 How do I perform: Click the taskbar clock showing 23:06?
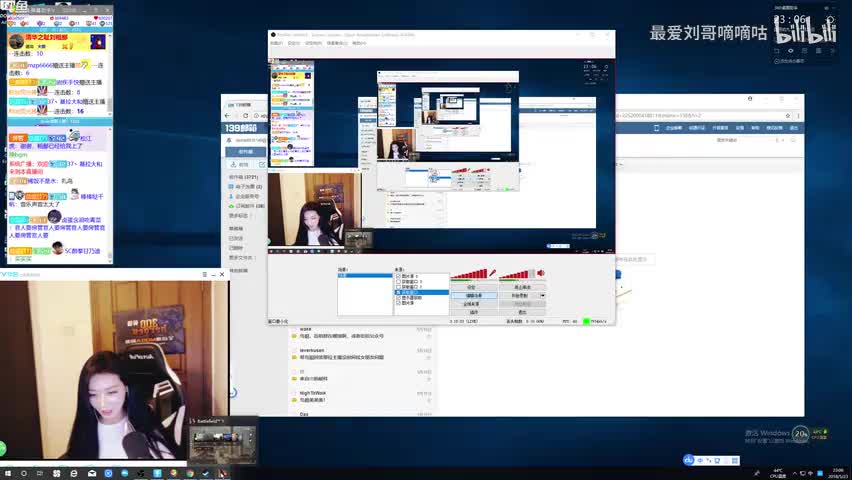click(838, 473)
